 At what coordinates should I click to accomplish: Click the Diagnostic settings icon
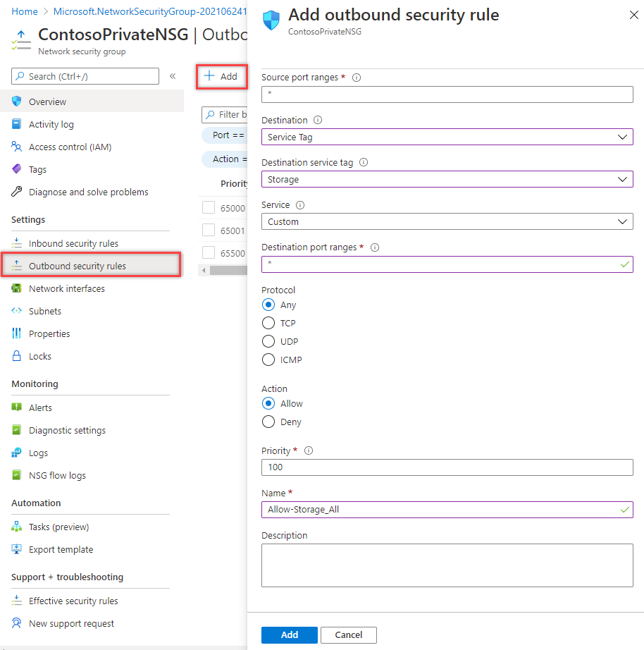[17, 430]
